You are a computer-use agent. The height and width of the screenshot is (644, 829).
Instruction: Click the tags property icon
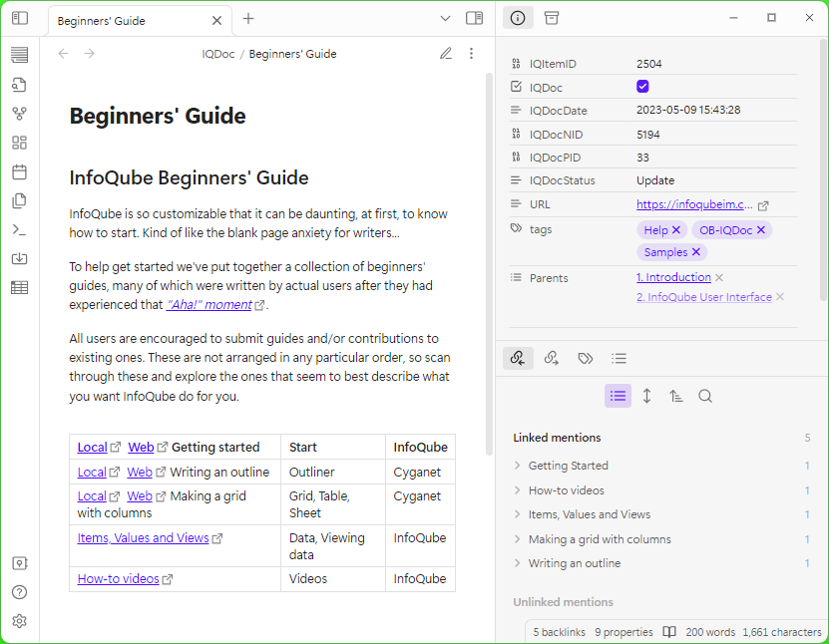[516, 228]
